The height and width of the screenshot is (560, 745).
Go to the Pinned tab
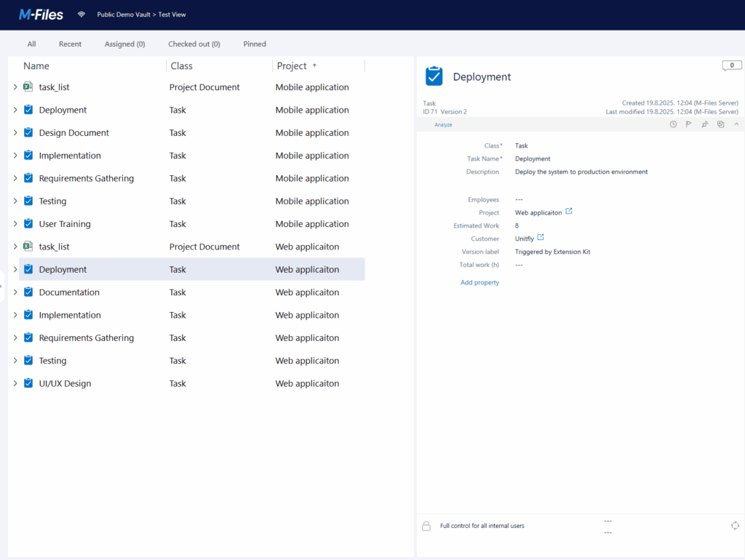(255, 44)
